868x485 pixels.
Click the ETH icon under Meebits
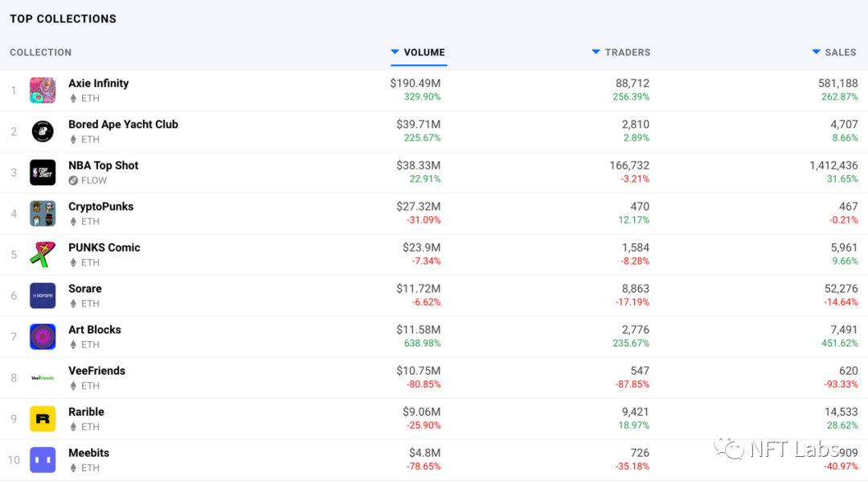point(73,468)
